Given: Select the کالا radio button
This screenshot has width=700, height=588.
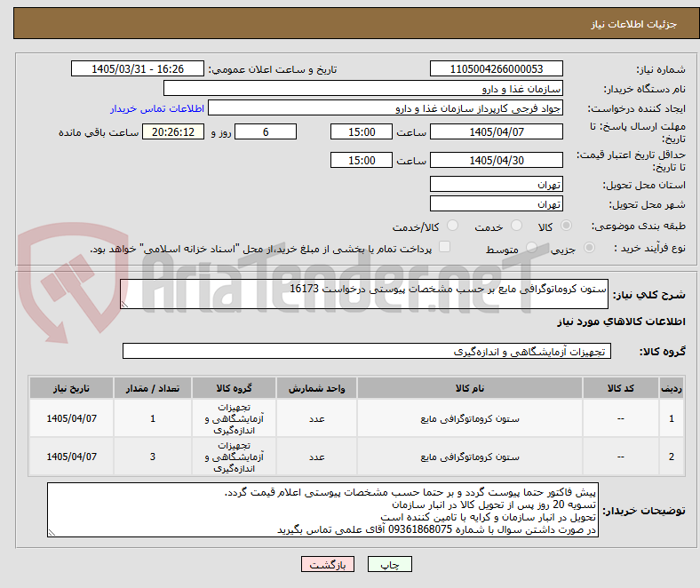Looking at the screenshot, I should click(x=566, y=226).
